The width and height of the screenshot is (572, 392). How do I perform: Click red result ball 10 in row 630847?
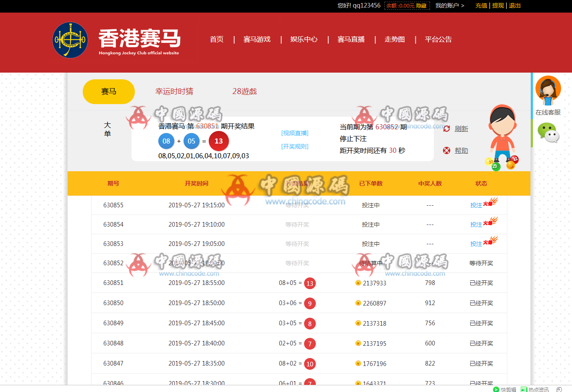pyautogui.click(x=310, y=364)
